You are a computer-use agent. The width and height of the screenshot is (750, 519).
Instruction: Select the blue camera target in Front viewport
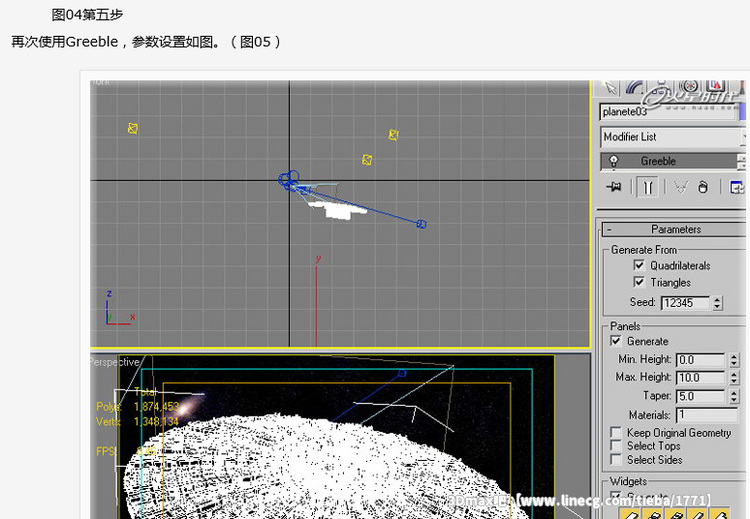coord(421,224)
